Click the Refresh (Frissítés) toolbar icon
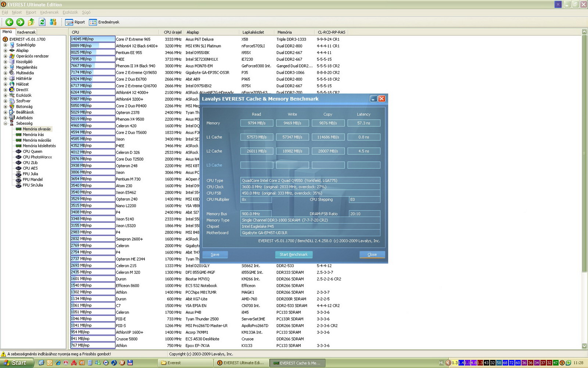This screenshot has height=368, width=588. click(42, 22)
